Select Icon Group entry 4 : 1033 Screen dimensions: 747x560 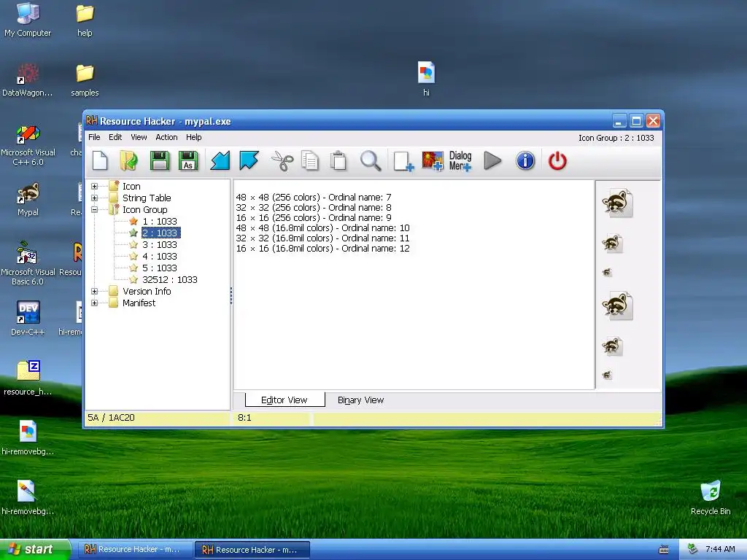coord(160,256)
